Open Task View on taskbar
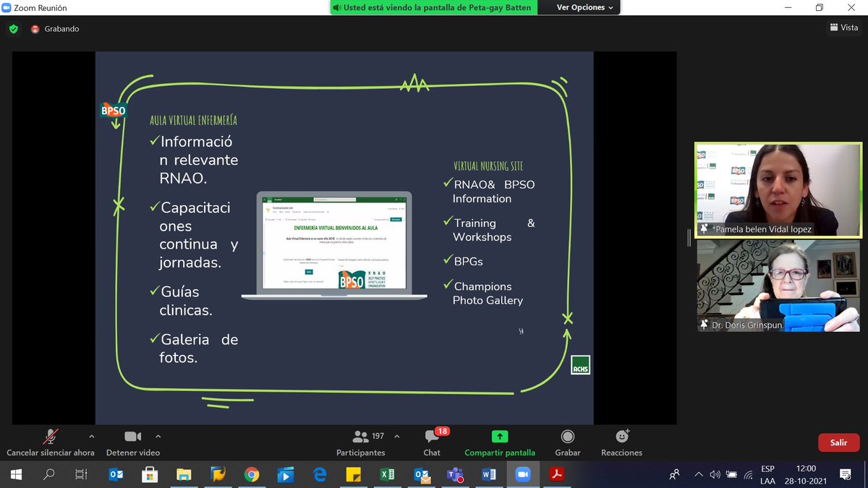 [x=82, y=474]
